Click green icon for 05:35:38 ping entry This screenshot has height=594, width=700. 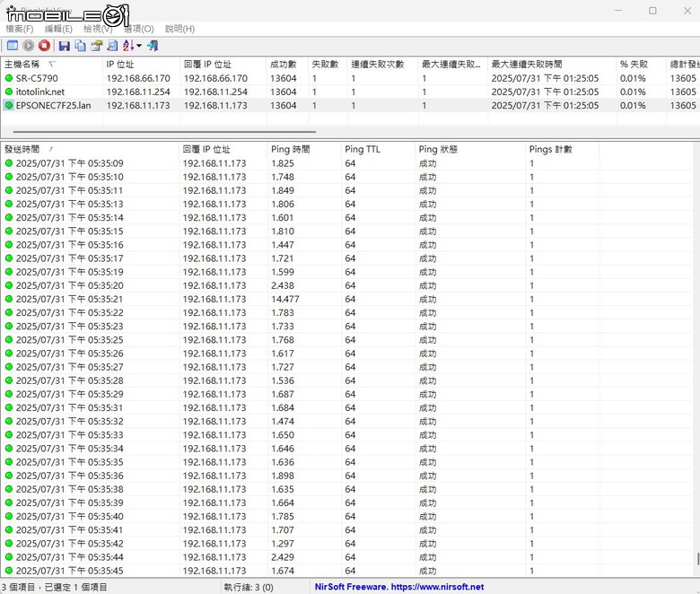pos(8,489)
